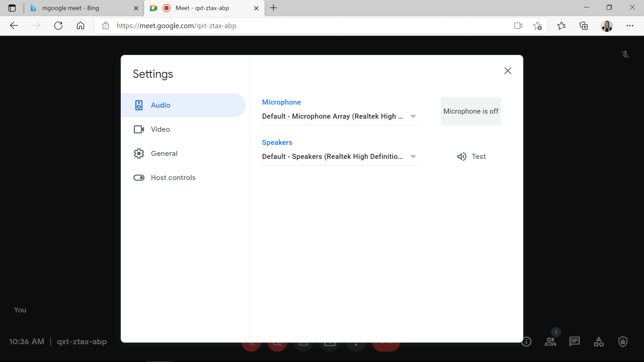Toggle microphone off status

(x=471, y=111)
